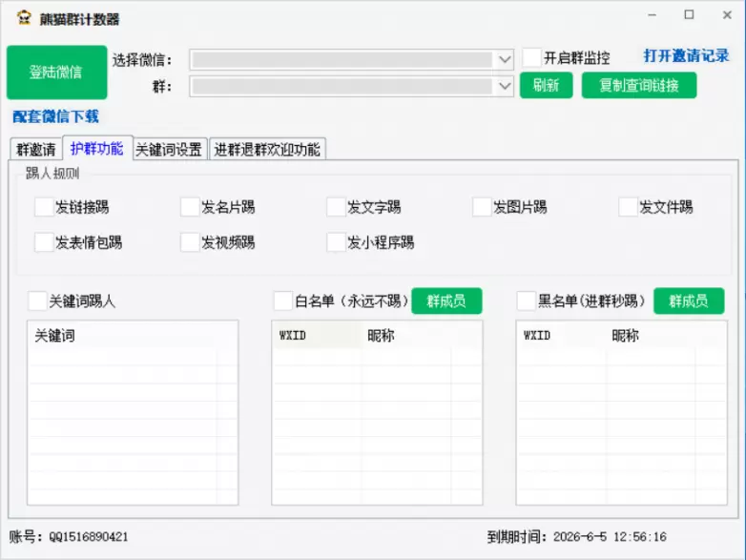The height and width of the screenshot is (560, 746).
Task: Click 群成员 button next to 黑名单
Action: pos(689,301)
